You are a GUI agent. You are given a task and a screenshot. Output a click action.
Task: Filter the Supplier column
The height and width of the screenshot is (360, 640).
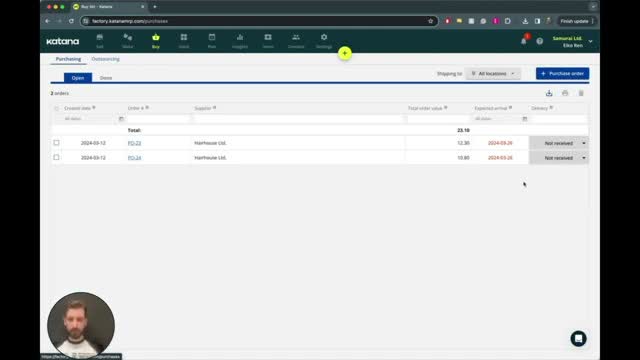point(214,108)
